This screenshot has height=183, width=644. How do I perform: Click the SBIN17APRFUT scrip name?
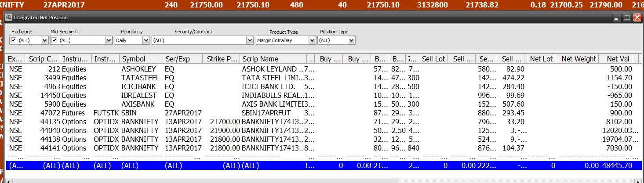pos(266,113)
